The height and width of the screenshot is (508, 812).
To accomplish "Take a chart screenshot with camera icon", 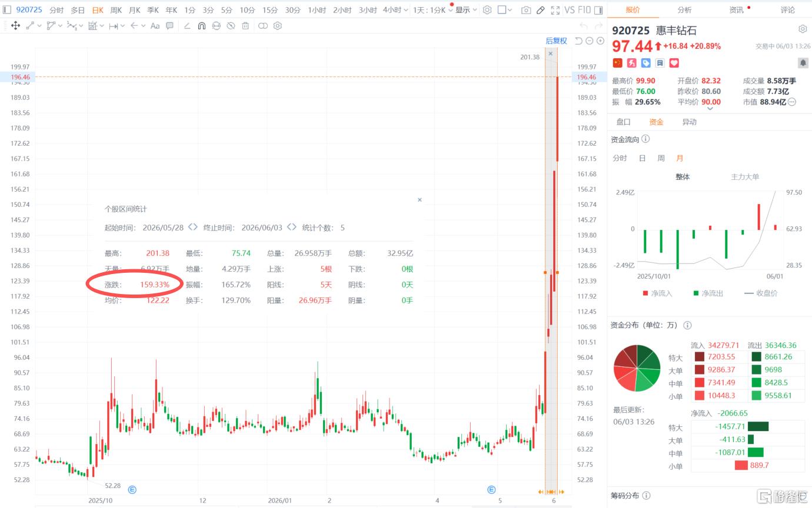I will coord(526,10).
